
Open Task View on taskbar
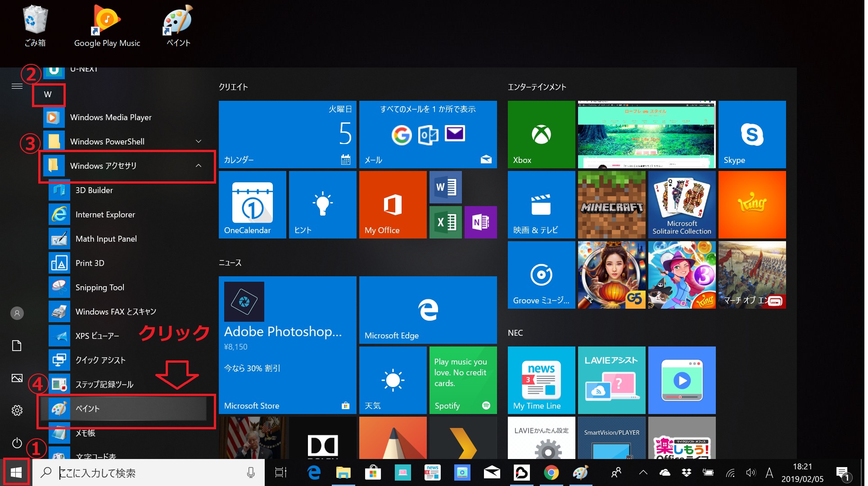(281, 472)
